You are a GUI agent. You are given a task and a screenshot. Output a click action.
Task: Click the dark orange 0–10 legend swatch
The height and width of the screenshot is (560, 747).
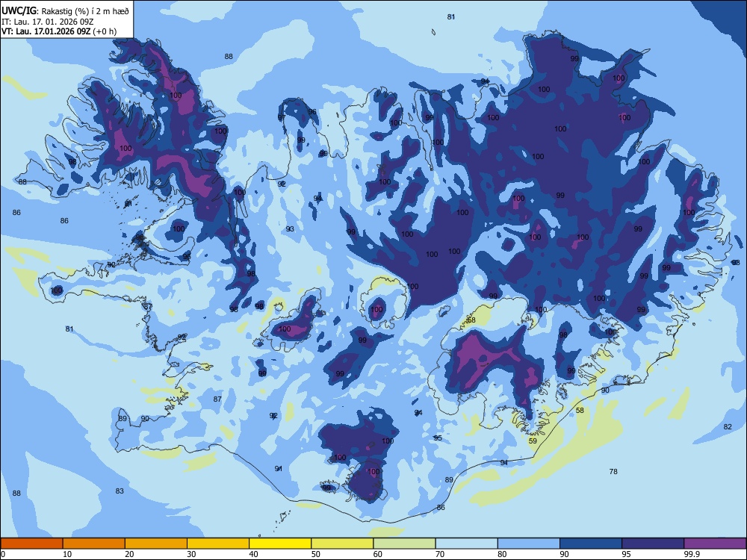[31, 544]
